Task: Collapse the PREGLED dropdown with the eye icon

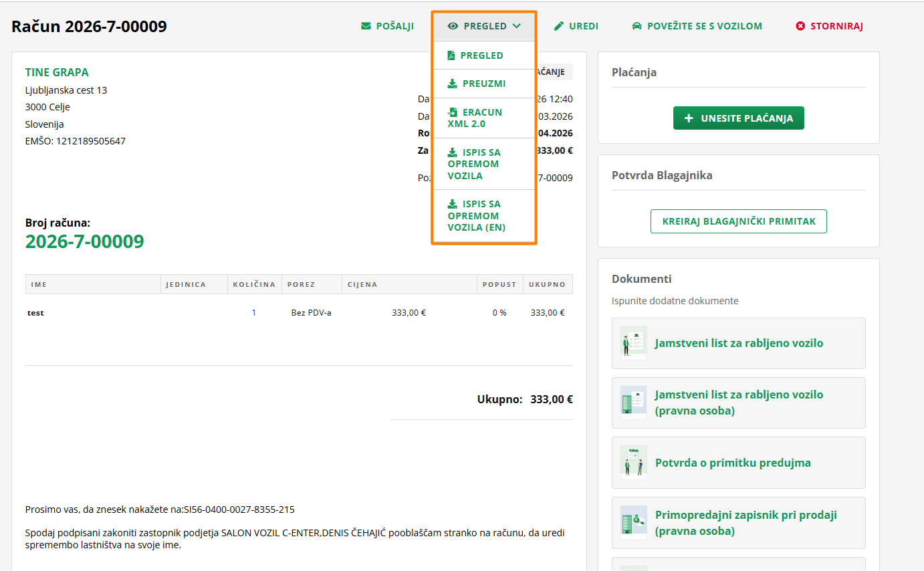Action: coord(484,26)
